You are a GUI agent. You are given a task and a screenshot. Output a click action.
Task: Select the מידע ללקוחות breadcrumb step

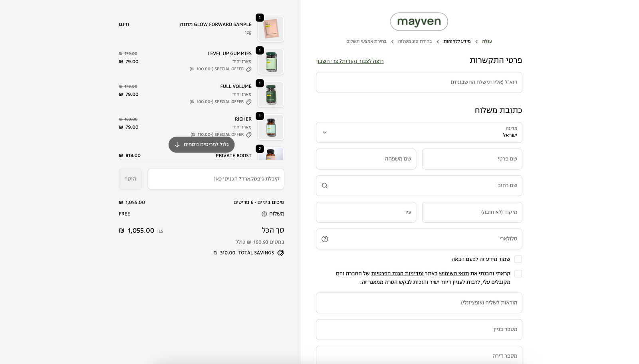click(457, 42)
